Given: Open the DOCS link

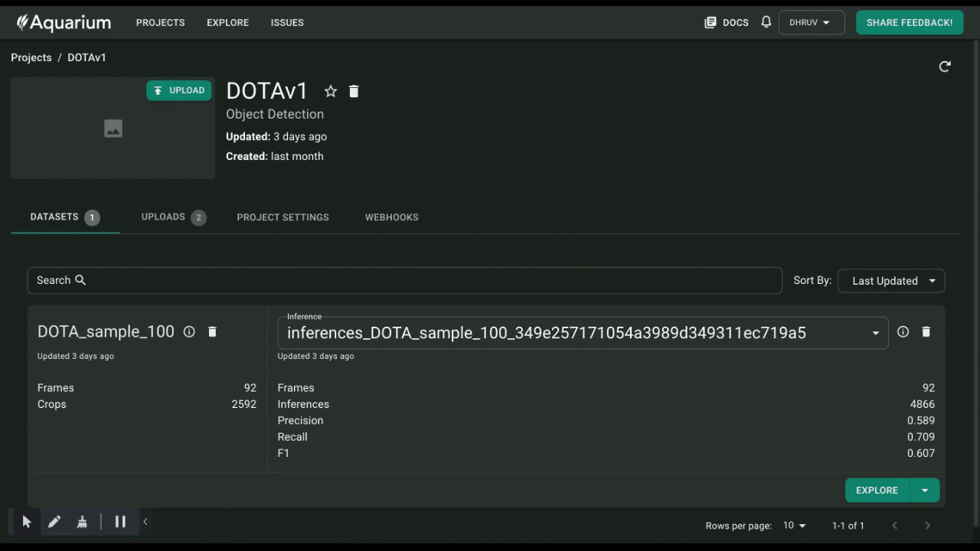Looking at the screenshot, I should [x=727, y=22].
